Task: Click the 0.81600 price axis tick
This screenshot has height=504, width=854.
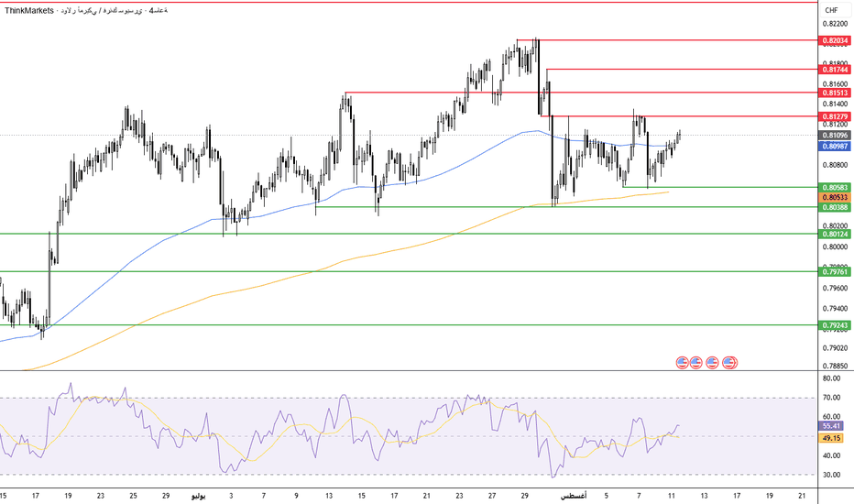Action: coord(835,84)
